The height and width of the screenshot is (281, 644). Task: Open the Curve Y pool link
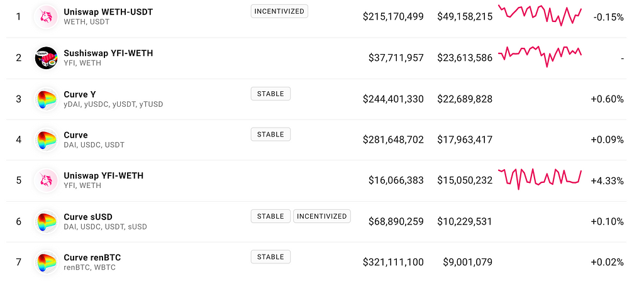(x=80, y=94)
